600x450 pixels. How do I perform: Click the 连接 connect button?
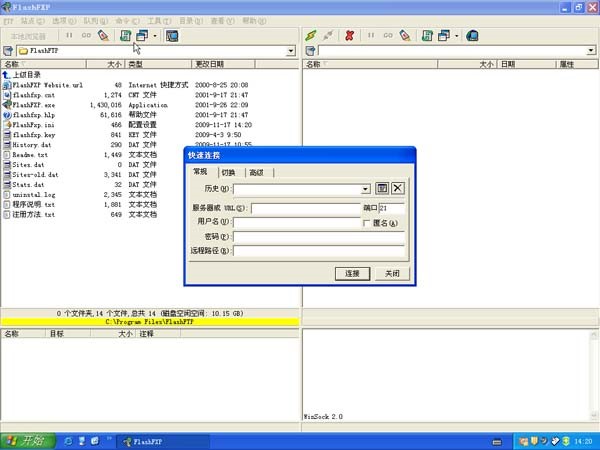(352, 273)
